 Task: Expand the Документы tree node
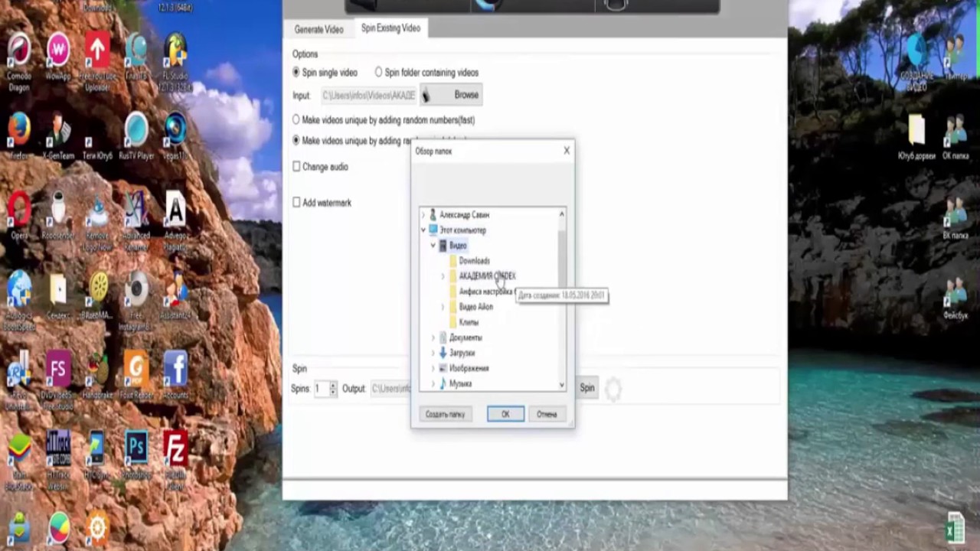pyautogui.click(x=433, y=337)
